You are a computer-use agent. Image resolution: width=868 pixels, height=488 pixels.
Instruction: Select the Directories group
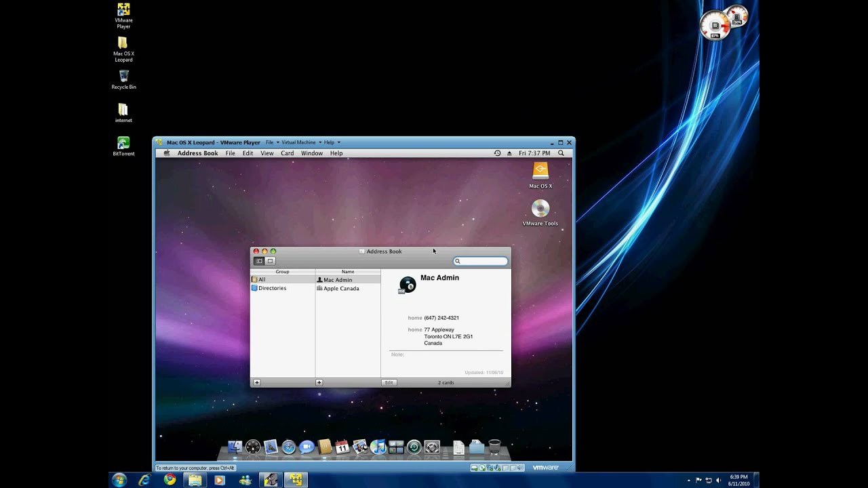coord(283,288)
